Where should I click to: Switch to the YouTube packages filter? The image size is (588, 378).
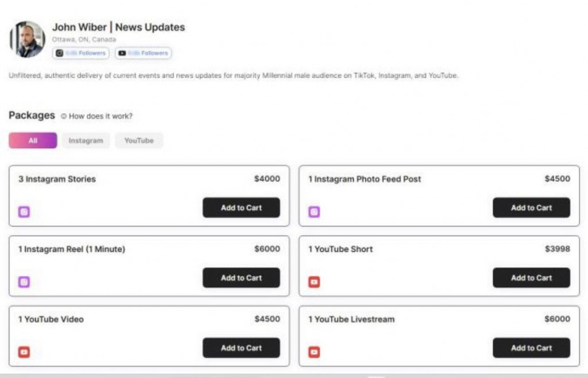coord(139,141)
